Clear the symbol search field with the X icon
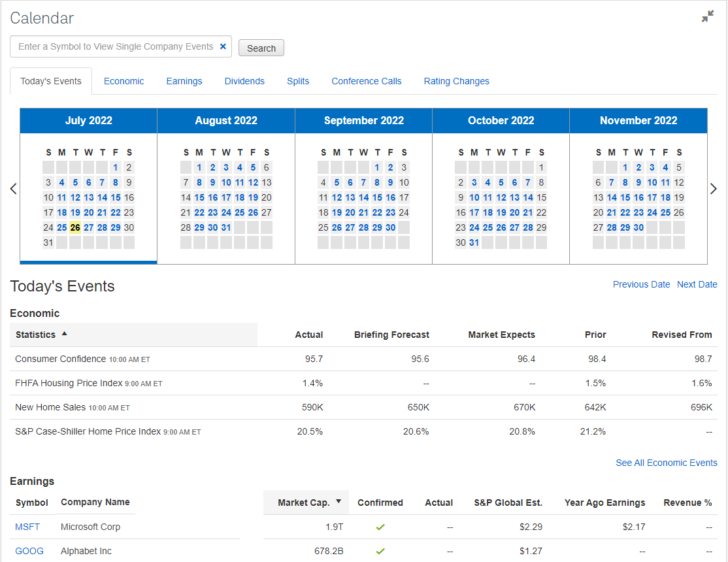 pyautogui.click(x=223, y=46)
